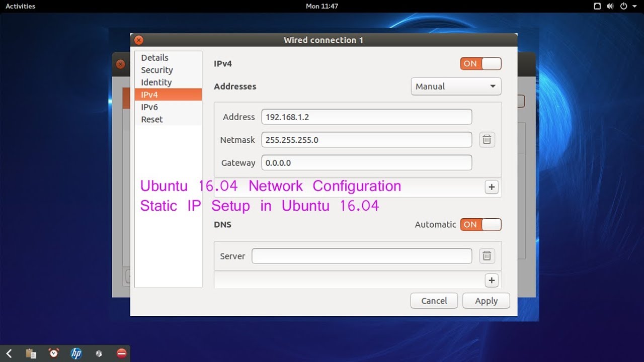The height and width of the screenshot is (362, 644).
Task: Open the clipboard tray icon
Action: tap(31, 353)
